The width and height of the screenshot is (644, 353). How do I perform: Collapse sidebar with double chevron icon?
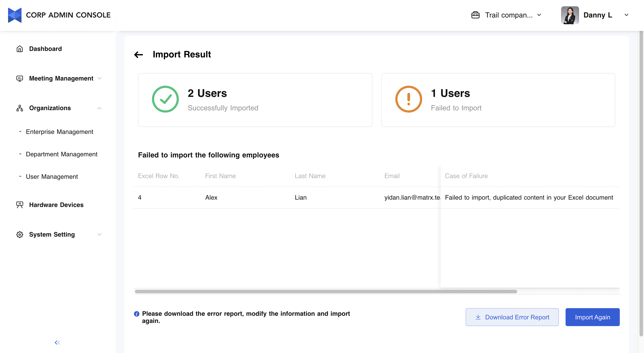pos(57,342)
